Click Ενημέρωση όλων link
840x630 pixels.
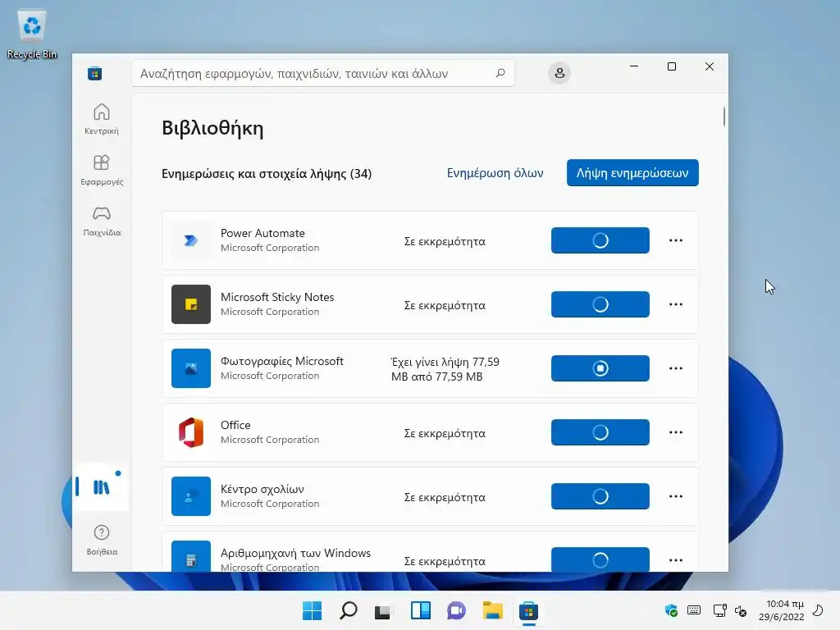click(495, 173)
